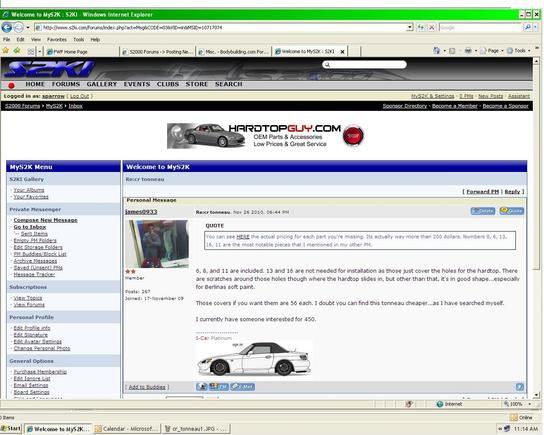
Task: Open the Favorites menu
Action: click(57, 40)
